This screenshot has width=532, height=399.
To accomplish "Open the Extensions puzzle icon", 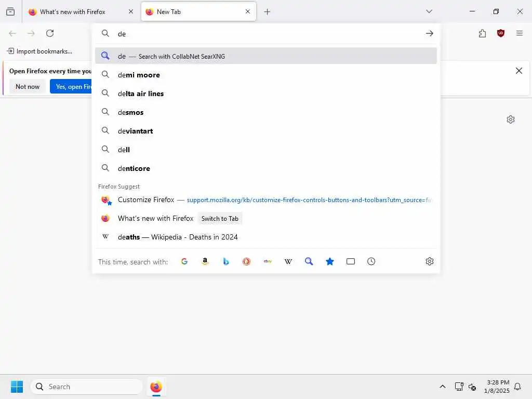I will pos(483,33).
